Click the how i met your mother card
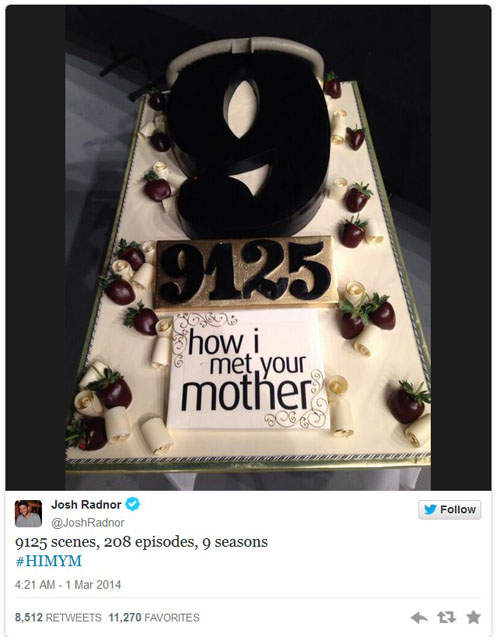 (x=248, y=370)
